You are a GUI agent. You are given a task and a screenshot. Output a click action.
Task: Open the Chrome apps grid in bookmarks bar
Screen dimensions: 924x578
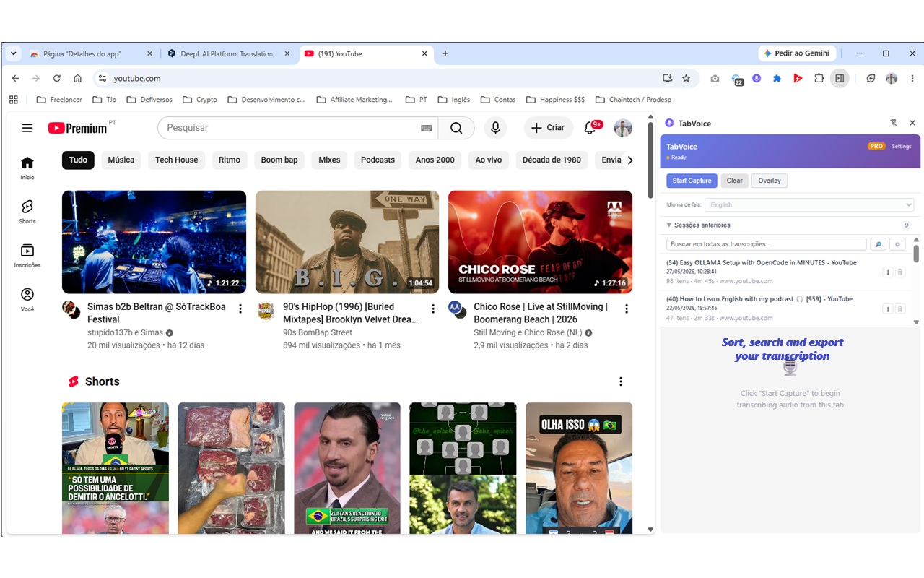click(13, 100)
